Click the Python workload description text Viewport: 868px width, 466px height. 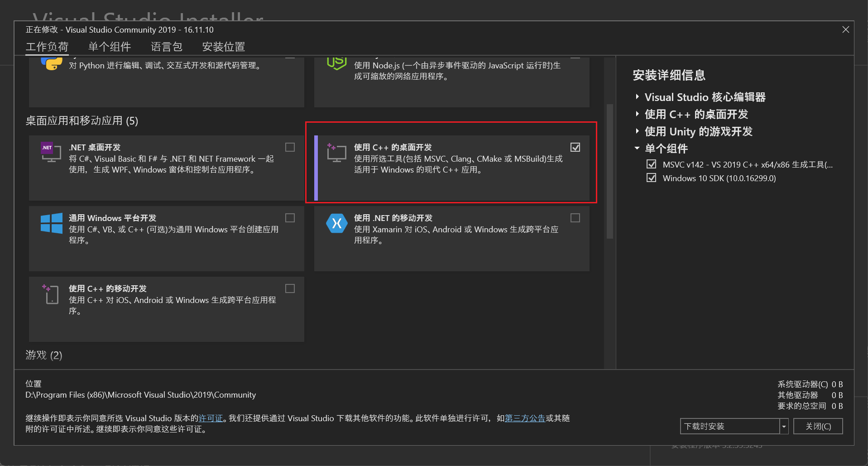click(166, 66)
